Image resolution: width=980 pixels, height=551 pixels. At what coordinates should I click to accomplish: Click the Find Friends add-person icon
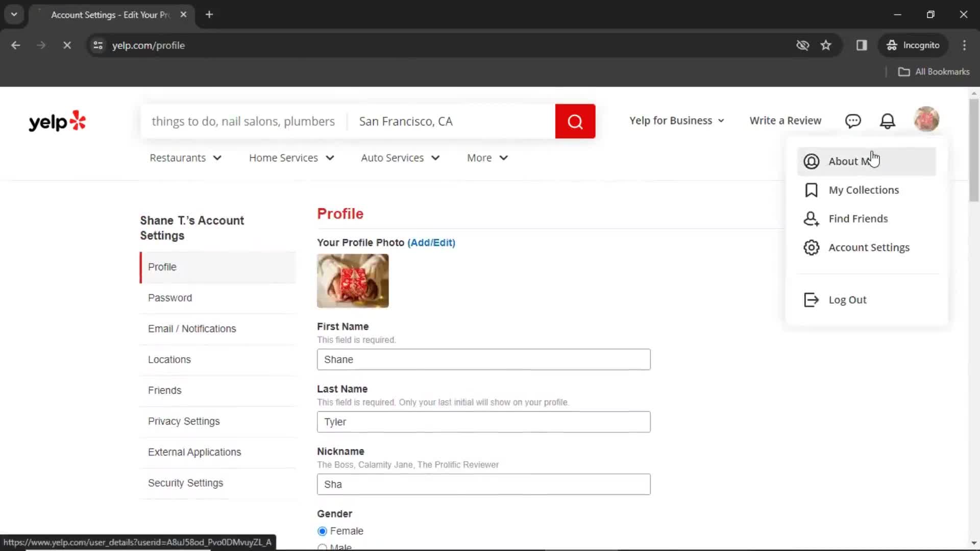tap(812, 219)
